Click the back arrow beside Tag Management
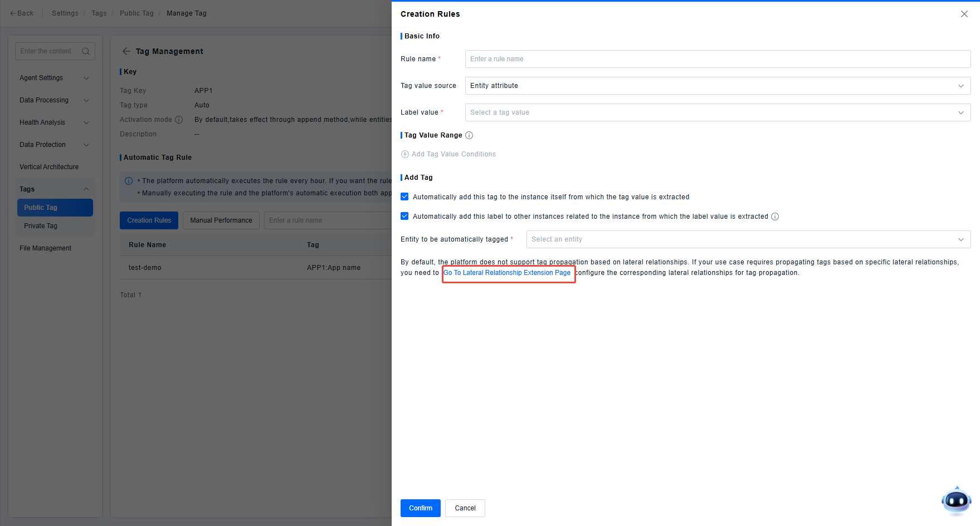The image size is (980, 526). point(126,51)
